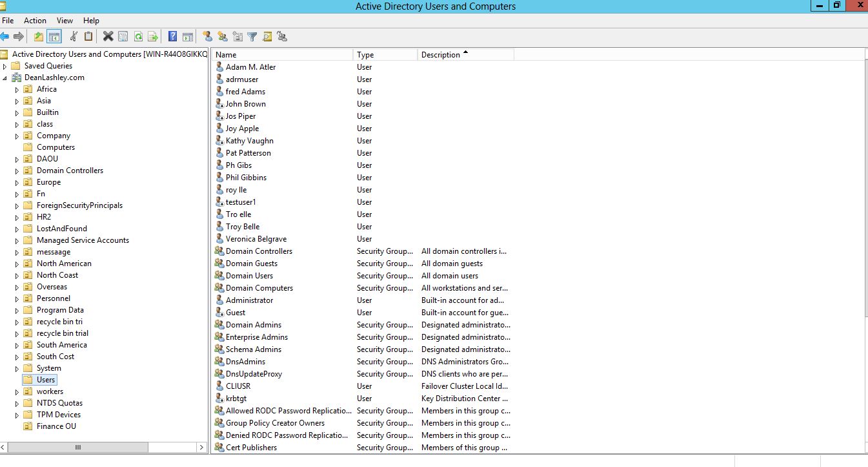Create a new organizational unit icon
This screenshot has width=868, height=467.
(x=237, y=37)
